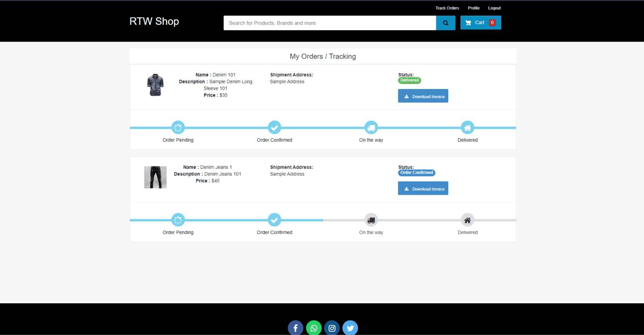Image resolution: width=644 pixels, height=335 pixels.
Task: Click the RTW Shop logo
Action: 154,22
